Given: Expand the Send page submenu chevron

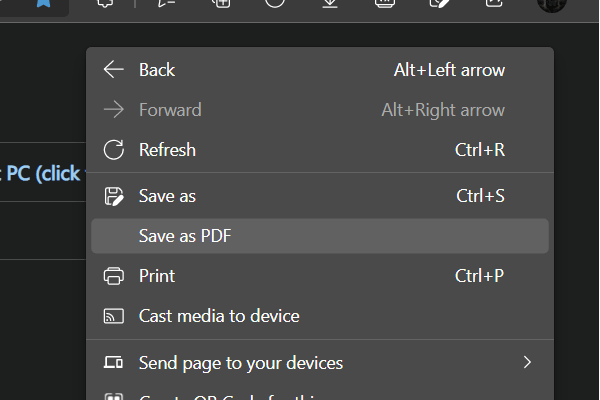Looking at the screenshot, I should [x=527, y=362].
